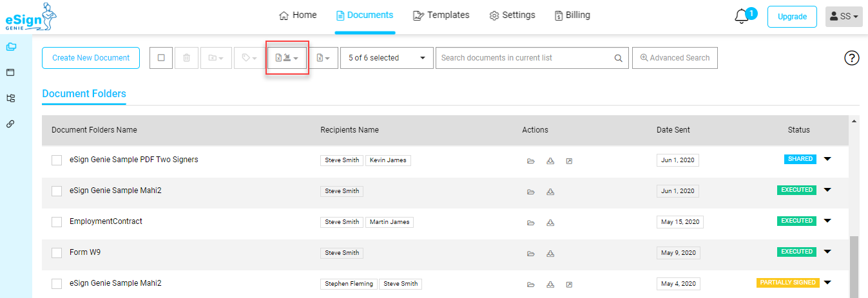The width and height of the screenshot is (868, 298).
Task: Click the notification bell icon
Action: (x=742, y=17)
